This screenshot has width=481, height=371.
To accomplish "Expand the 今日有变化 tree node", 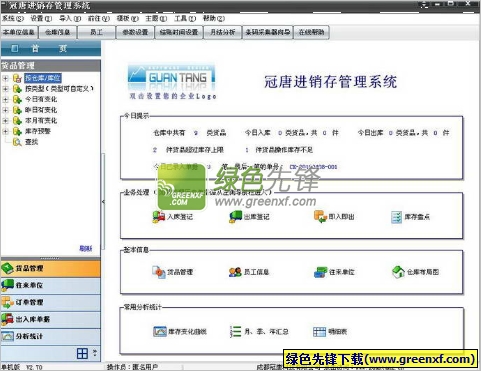I will (x=5, y=100).
